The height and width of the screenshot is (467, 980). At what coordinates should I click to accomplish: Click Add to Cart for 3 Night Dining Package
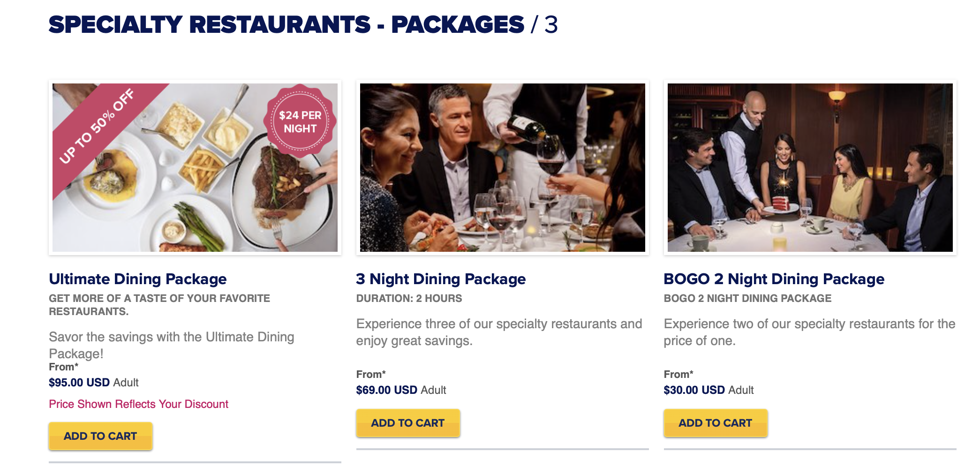(407, 422)
